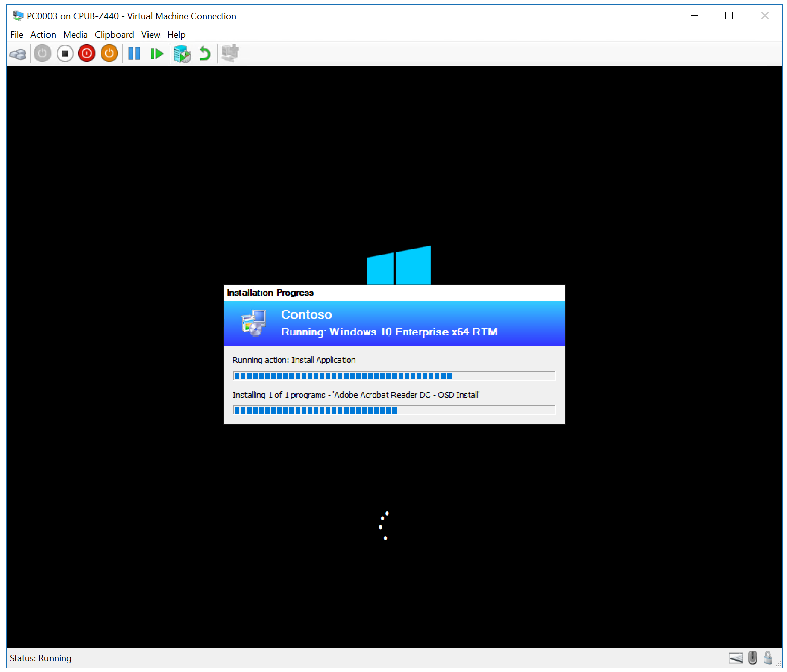Revert the VM using the green undo arrow
787x672 pixels.
(x=205, y=54)
